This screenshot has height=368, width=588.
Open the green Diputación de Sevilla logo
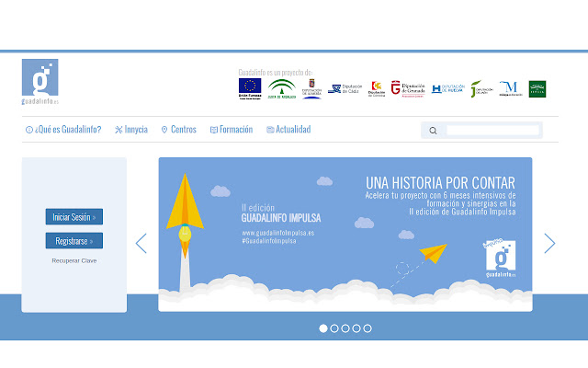click(x=537, y=89)
